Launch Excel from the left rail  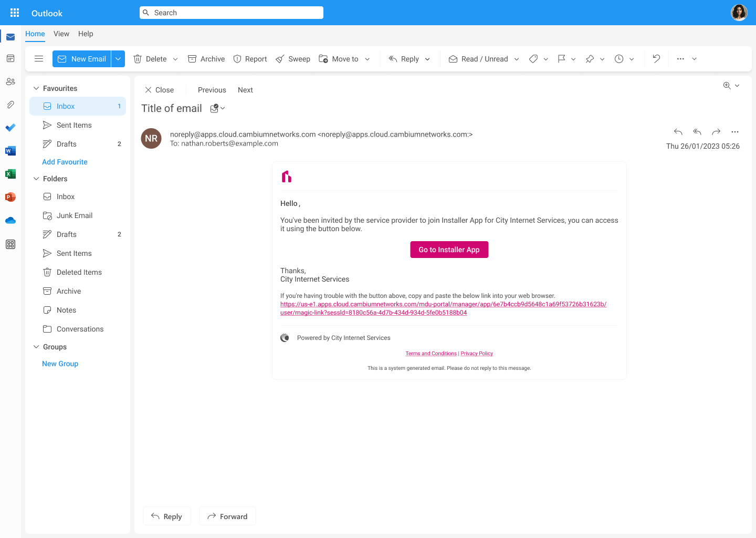coord(10,174)
